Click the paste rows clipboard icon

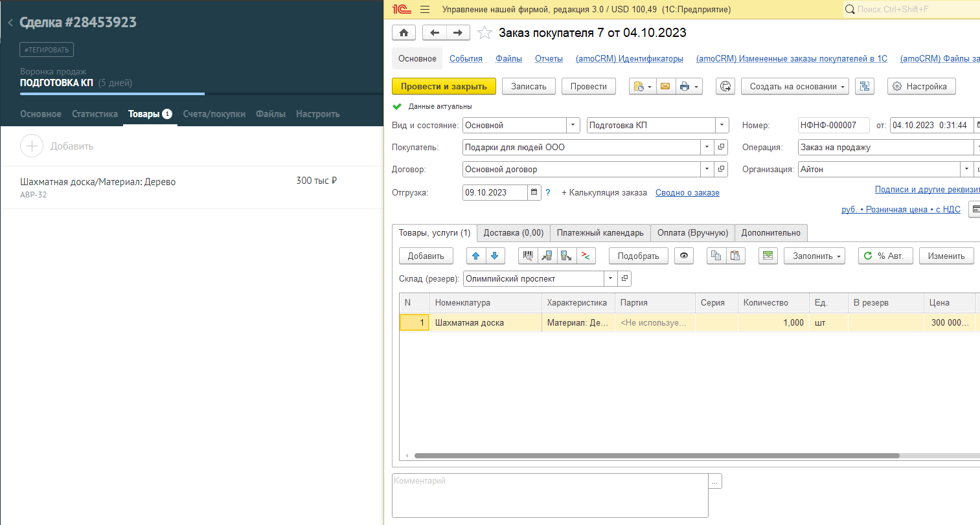point(735,256)
